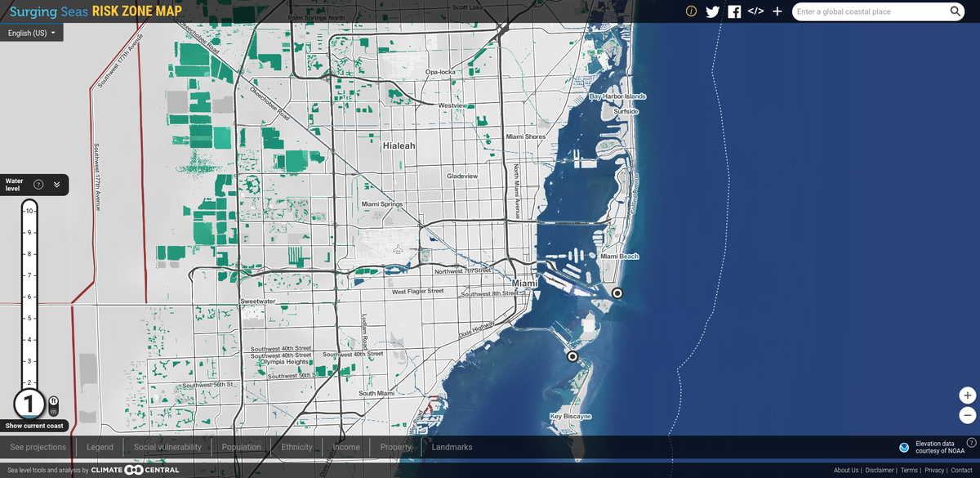Open the yellow info icon in header
Screen dimensions: 980x478
point(691,11)
